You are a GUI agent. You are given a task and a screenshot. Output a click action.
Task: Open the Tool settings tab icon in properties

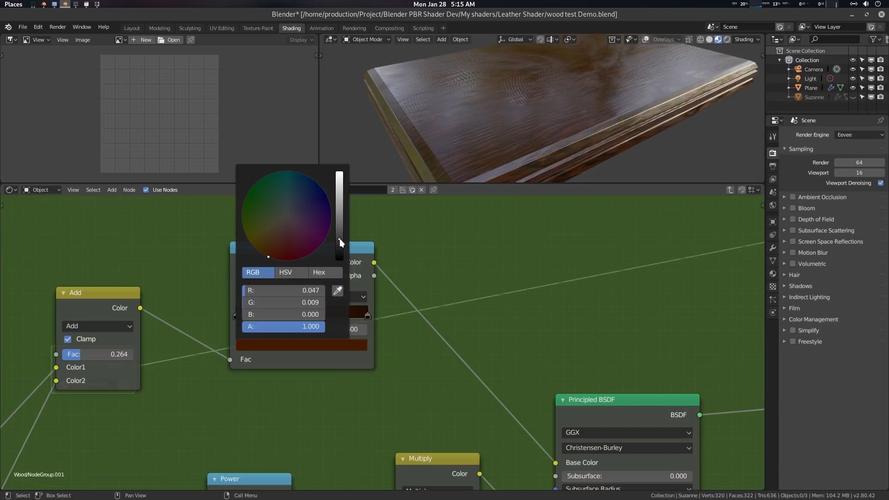[773, 137]
